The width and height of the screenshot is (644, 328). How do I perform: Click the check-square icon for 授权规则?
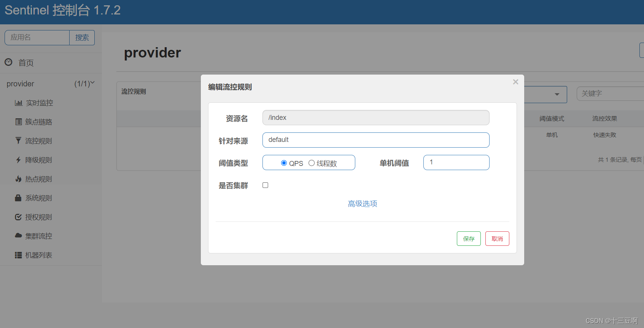click(x=18, y=217)
